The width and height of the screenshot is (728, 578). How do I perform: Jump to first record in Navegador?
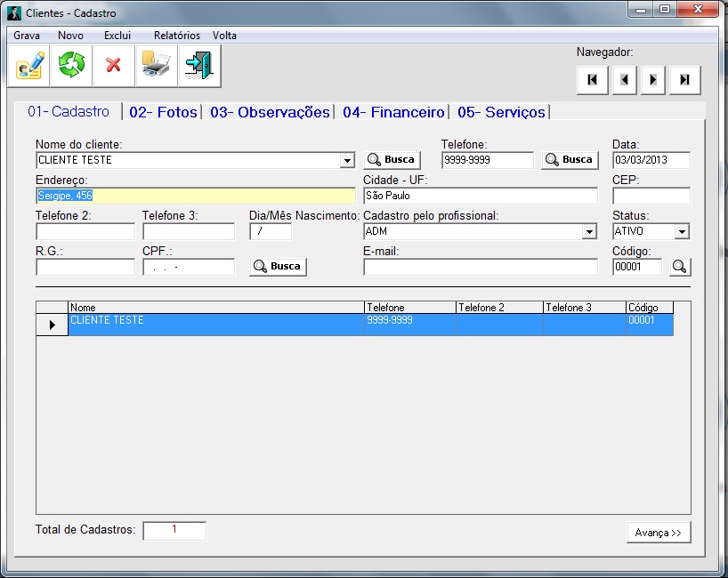pos(592,80)
